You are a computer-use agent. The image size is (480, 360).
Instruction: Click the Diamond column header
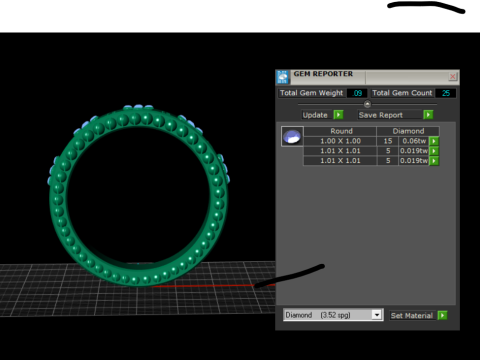[408, 131]
